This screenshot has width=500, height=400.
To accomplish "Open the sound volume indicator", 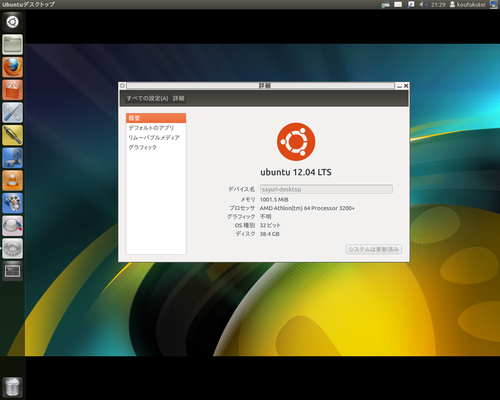I will (423, 4).
